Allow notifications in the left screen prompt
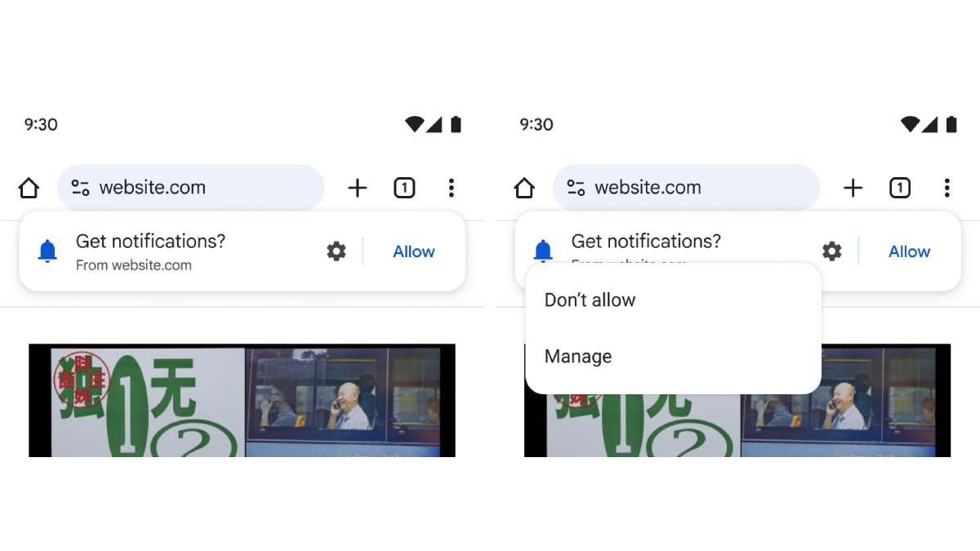This screenshot has width=980, height=551. 414,251
